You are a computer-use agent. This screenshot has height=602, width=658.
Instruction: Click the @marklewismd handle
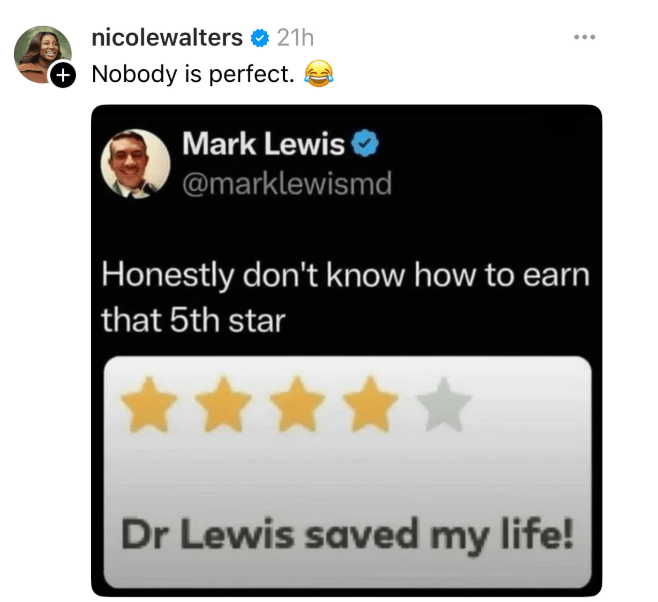click(287, 183)
